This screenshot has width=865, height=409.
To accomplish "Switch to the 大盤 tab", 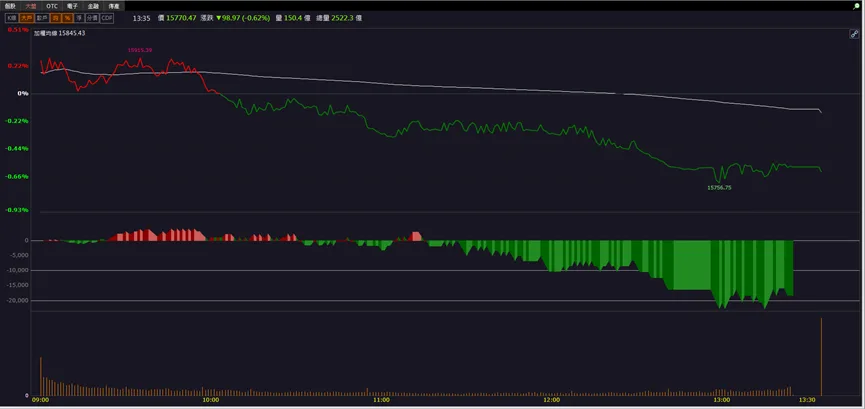I will click(x=31, y=6).
